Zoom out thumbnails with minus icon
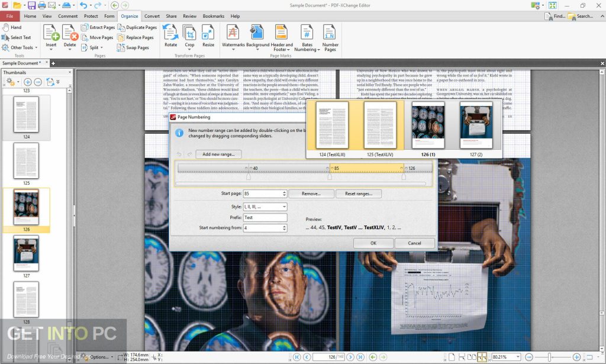 (38, 82)
